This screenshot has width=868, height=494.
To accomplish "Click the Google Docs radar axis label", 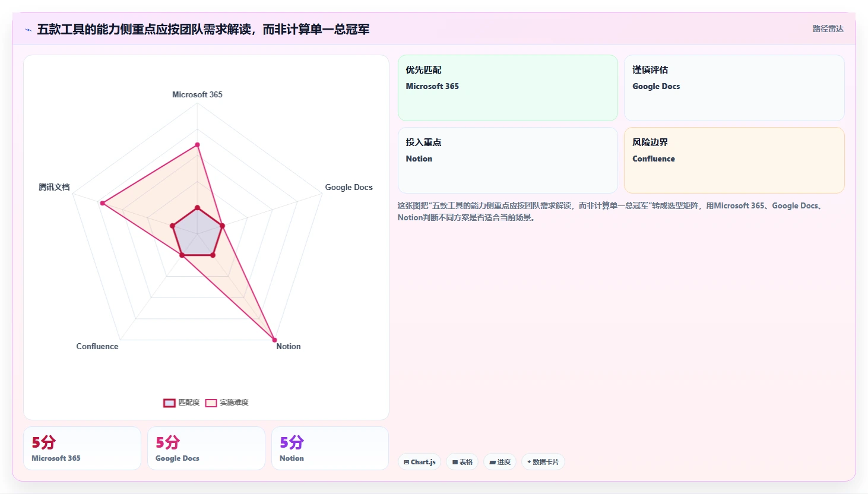I will coord(349,187).
